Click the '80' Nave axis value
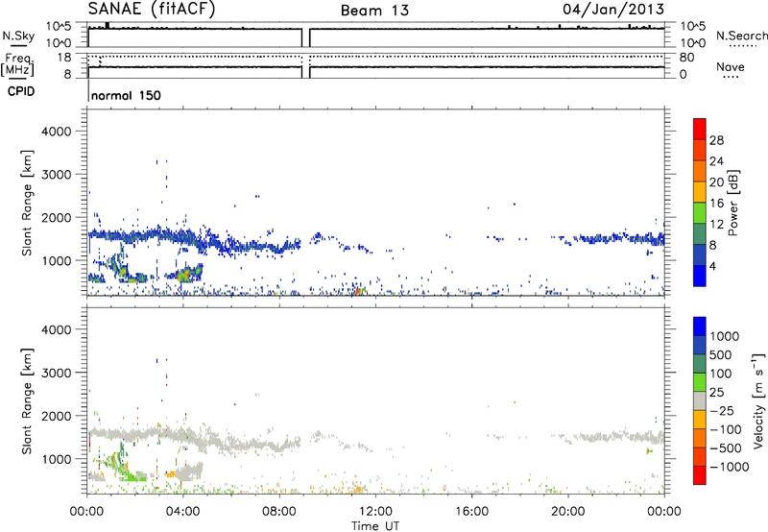 686,58
